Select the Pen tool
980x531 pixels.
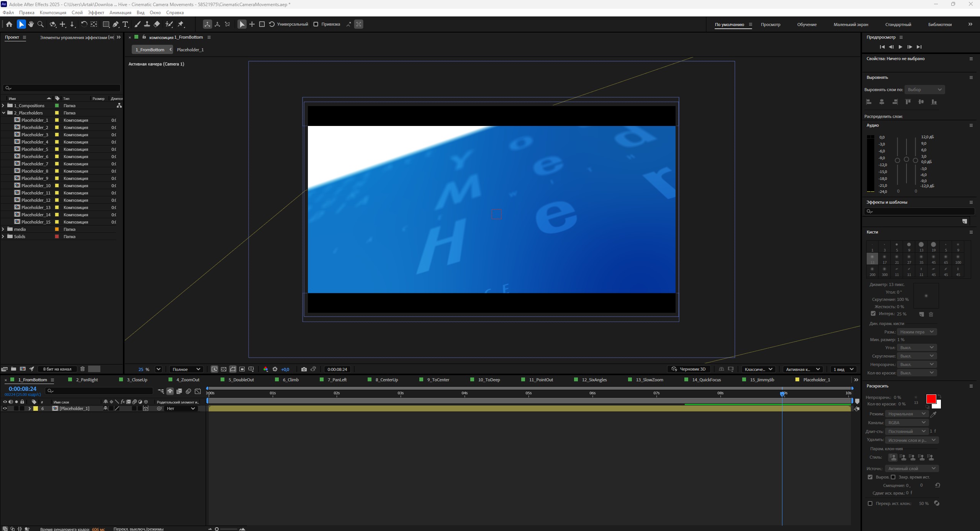click(x=116, y=24)
